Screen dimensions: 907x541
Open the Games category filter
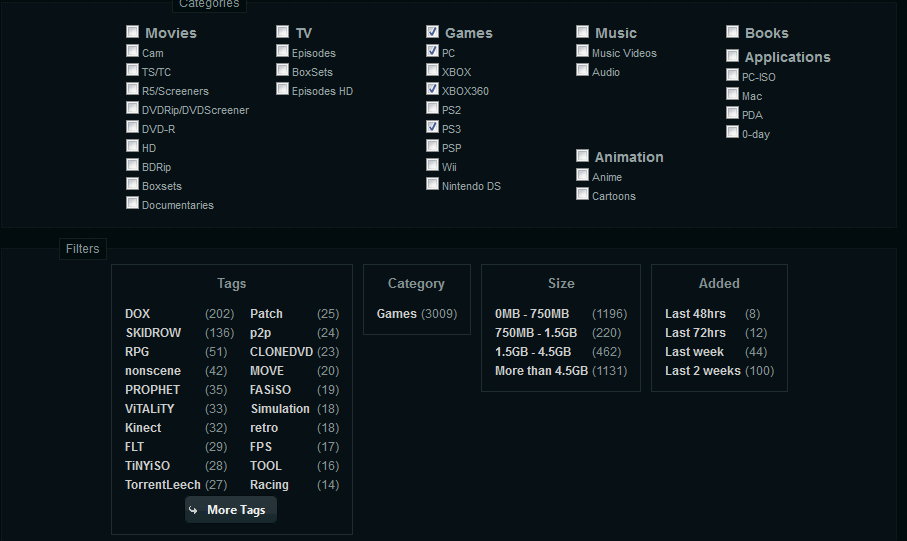point(397,314)
